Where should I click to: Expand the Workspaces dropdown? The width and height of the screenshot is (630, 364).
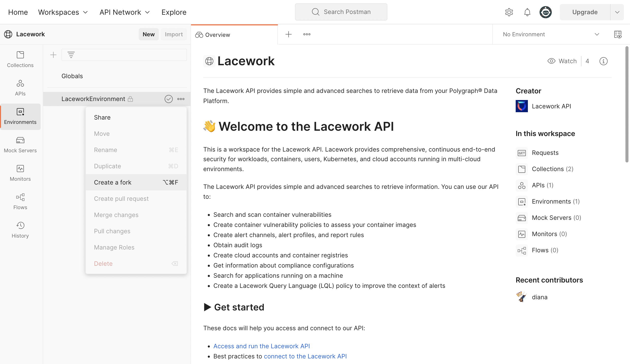(63, 12)
